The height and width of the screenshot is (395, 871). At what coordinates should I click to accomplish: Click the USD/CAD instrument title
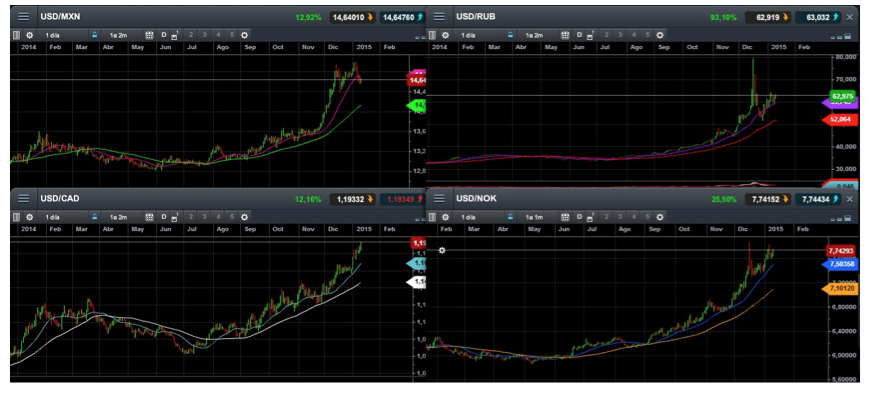coord(59,198)
